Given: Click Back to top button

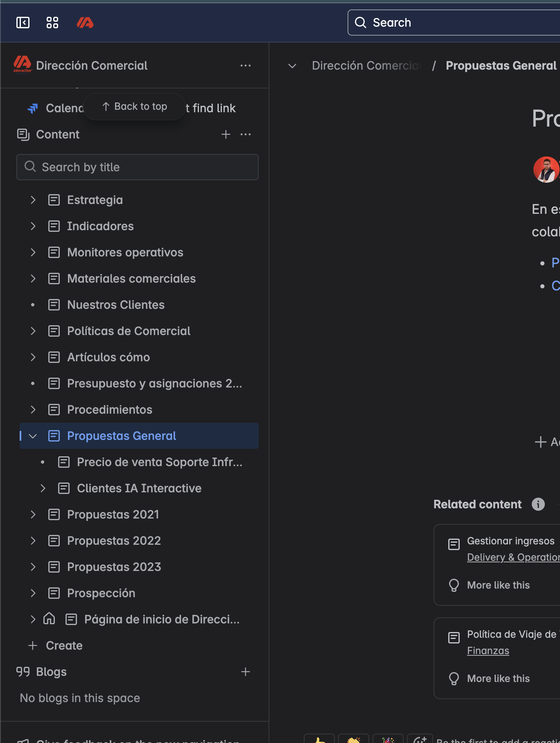Looking at the screenshot, I should [135, 106].
